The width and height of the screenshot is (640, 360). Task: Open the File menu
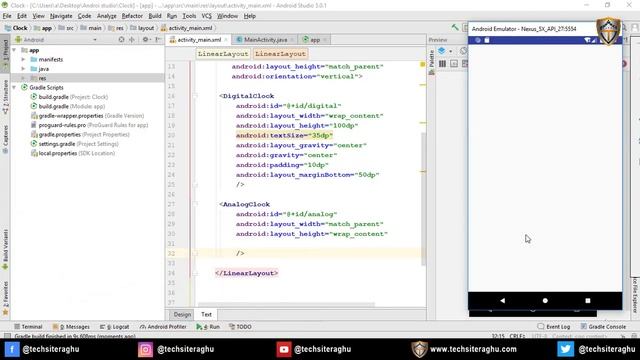coord(7,16)
